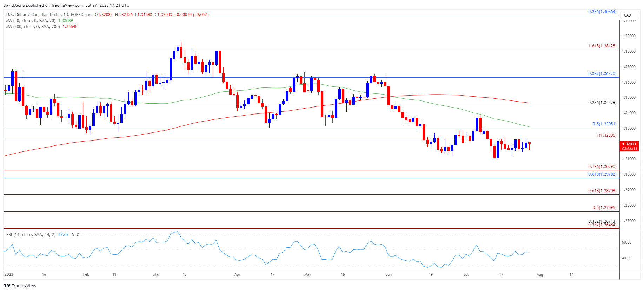Image resolution: width=644 pixels, height=292 pixels.
Task: Click the 200 MA value 1.34645
Action: tap(70, 27)
